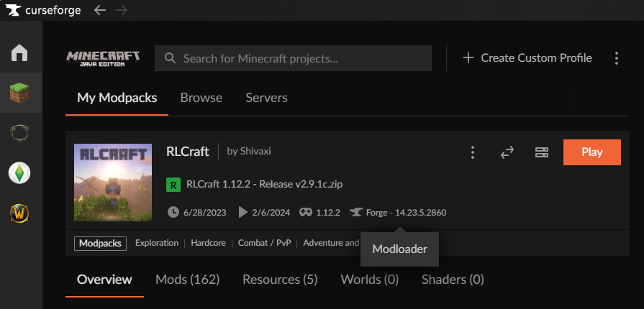The height and width of the screenshot is (309, 644).
Task: Open the Mods (162) tab
Action: (187, 280)
